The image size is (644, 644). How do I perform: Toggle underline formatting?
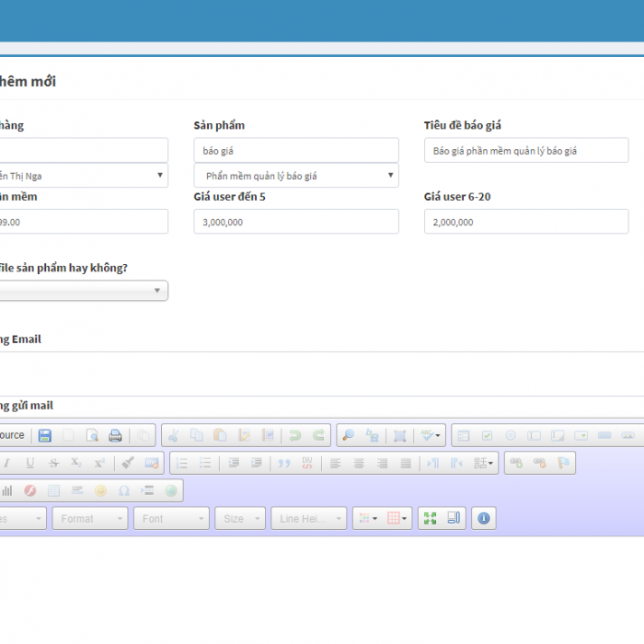(x=29, y=463)
